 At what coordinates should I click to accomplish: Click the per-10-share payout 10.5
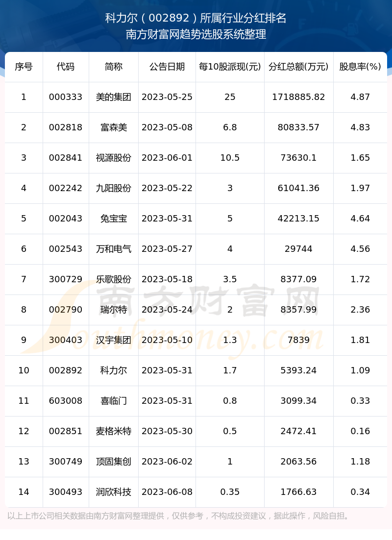pos(230,158)
